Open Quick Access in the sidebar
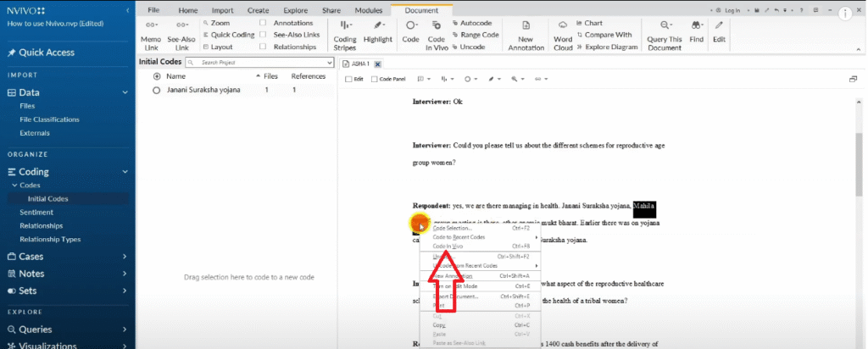 (x=41, y=53)
